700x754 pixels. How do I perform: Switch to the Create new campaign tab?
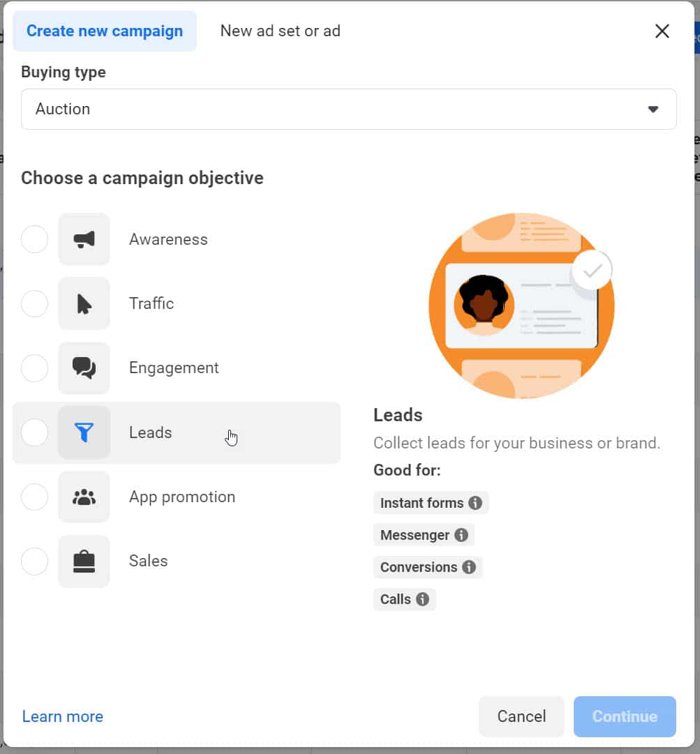(x=104, y=31)
